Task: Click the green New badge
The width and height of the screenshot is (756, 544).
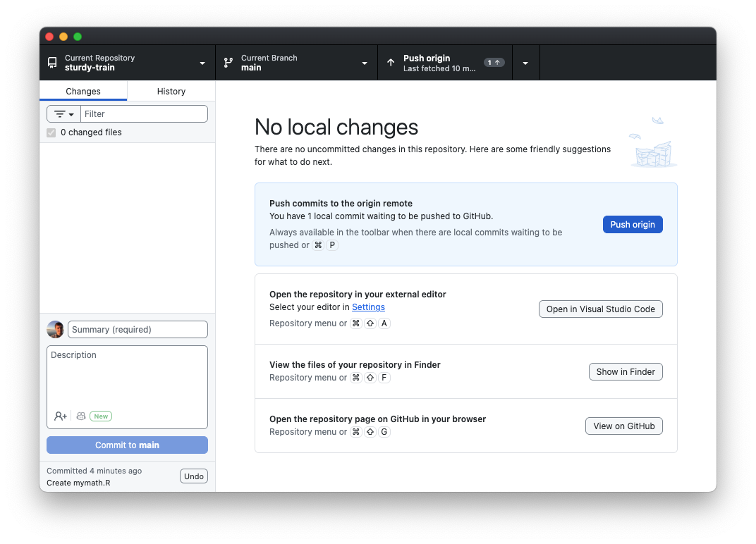Action: point(101,416)
